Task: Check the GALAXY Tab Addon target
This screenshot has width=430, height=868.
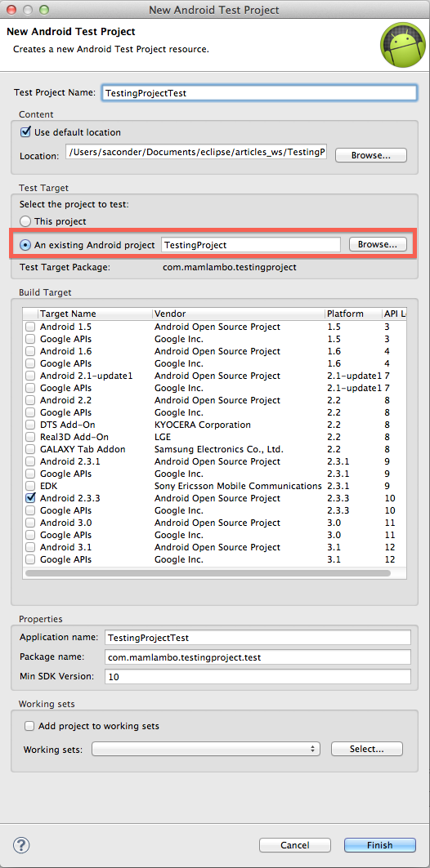Action: 30,449
